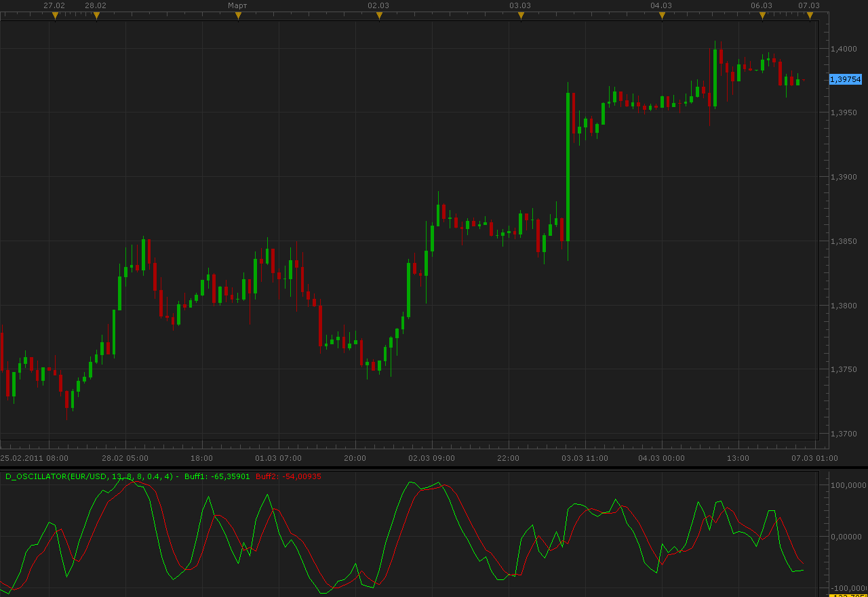868x597 pixels.
Task: Click the triangle day marker under 28.02
Action: click(x=96, y=16)
